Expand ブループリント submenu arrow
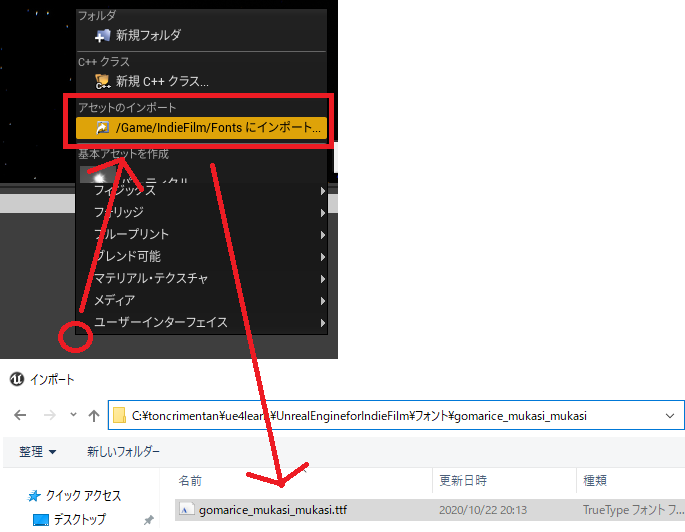This screenshot has height=532, width=685. click(x=322, y=235)
